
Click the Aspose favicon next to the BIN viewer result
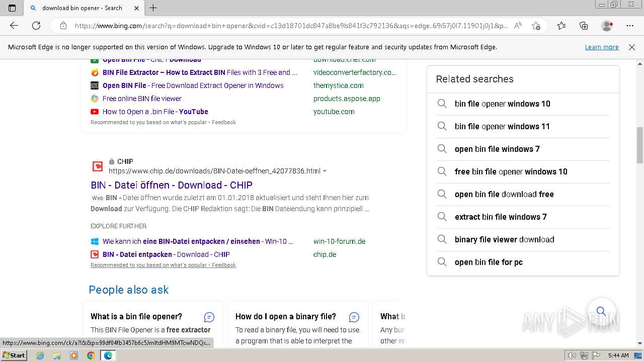95,99
